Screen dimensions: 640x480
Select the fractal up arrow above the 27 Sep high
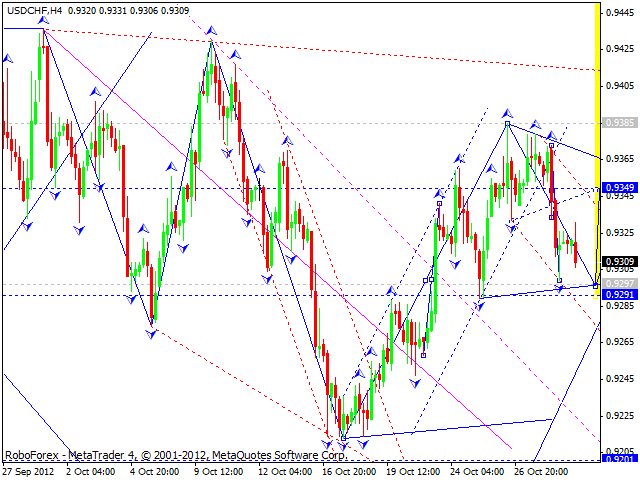point(43,20)
